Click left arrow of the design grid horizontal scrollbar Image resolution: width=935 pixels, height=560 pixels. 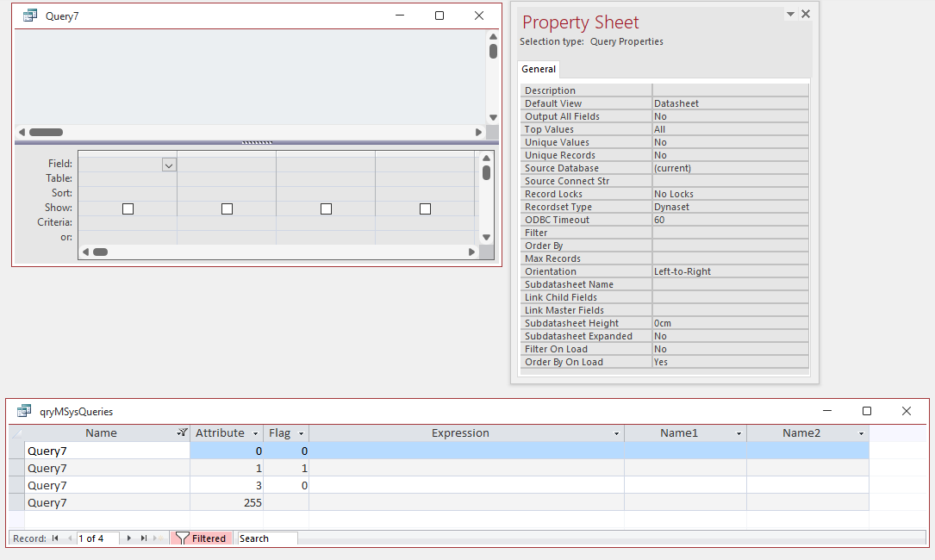(86, 252)
